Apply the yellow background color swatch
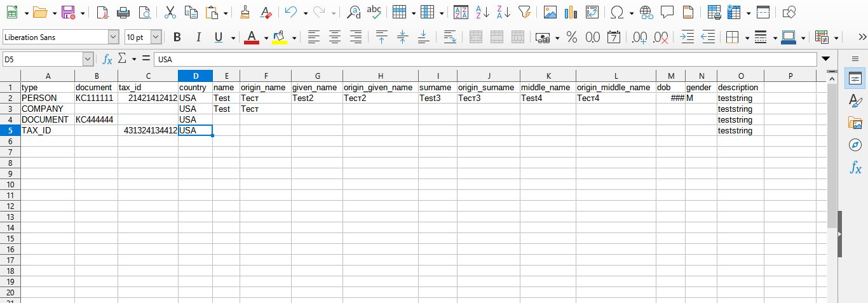868x303 pixels. [279, 37]
